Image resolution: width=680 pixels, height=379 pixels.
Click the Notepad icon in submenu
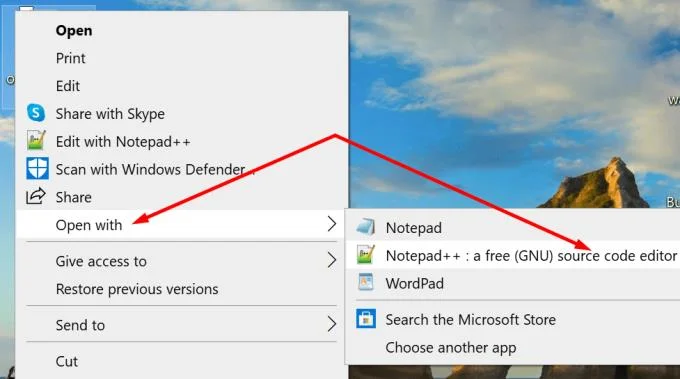click(x=366, y=227)
